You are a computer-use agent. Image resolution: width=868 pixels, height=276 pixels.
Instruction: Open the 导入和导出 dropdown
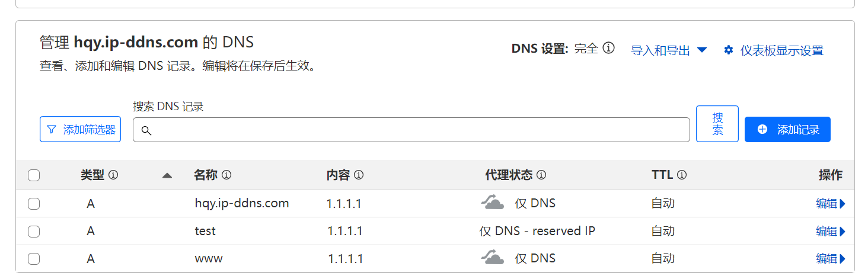[669, 50]
